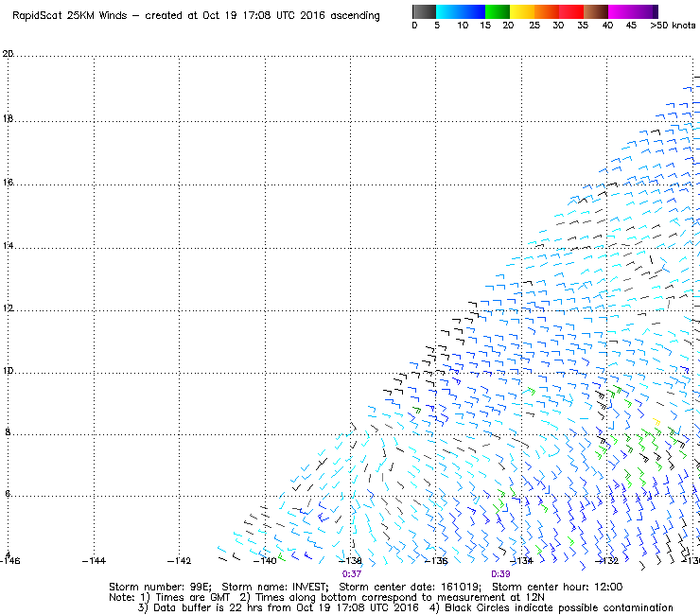Click the 'Storm center hour: 12:00' text
Viewport: 700px width, 615px height.
pos(557,587)
